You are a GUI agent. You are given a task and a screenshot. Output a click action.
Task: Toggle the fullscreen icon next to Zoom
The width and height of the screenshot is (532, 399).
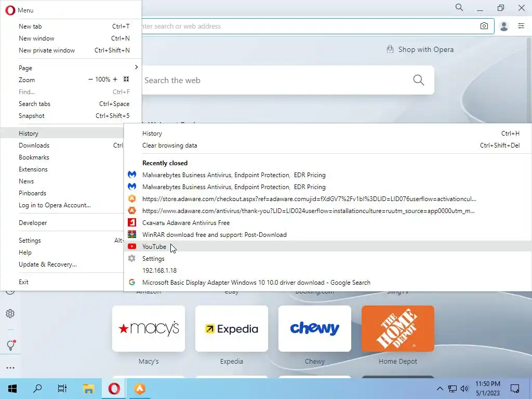coord(126,79)
